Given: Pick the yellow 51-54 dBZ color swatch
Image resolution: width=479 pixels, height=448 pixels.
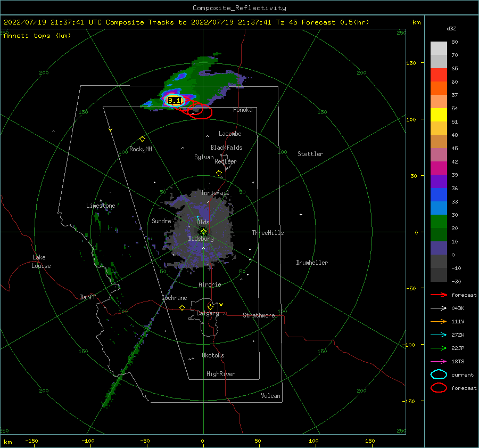Looking at the screenshot, I should (x=439, y=115).
